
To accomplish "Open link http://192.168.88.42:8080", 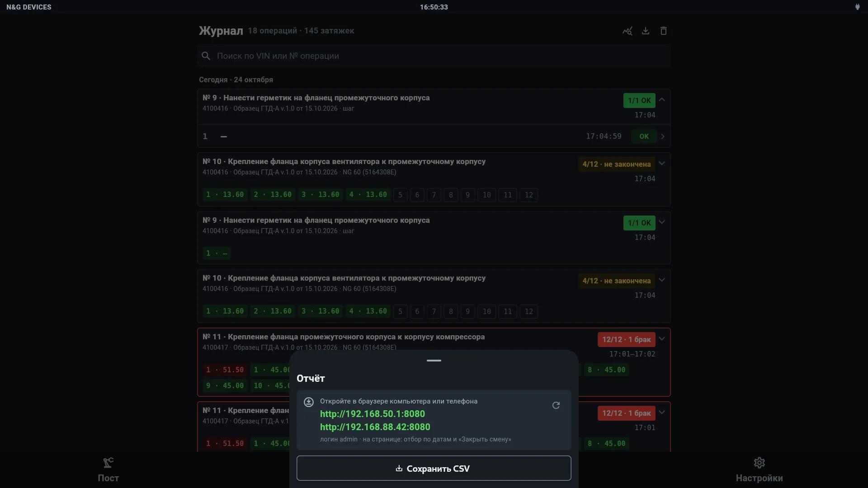I will coord(375,427).
